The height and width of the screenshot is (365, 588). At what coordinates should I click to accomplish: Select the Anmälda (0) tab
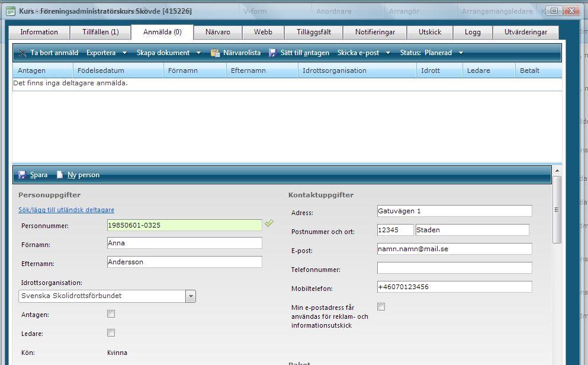[x=162, y=32]
